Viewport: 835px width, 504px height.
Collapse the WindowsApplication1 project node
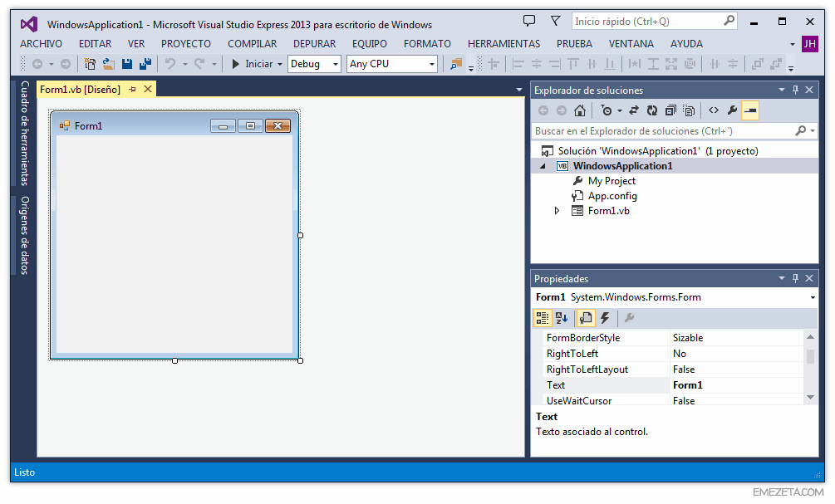pyautogui.click(x=543, y=166)
